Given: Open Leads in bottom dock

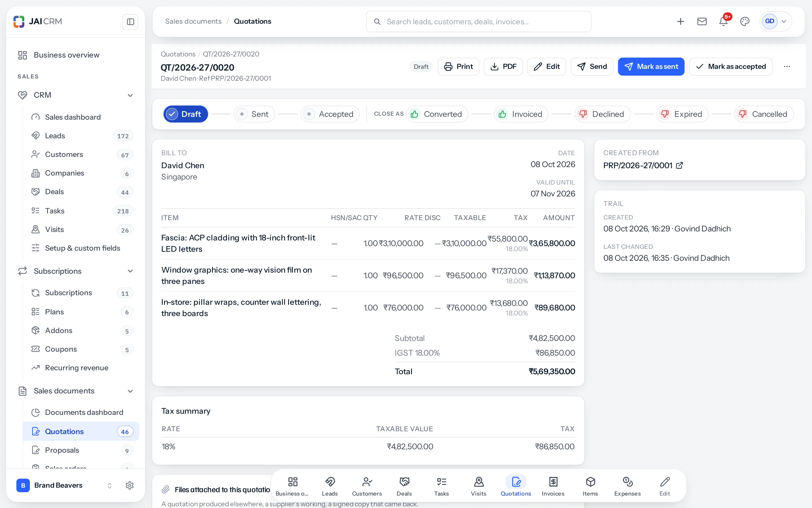Looking at the screenshot, I should (330, 486).
